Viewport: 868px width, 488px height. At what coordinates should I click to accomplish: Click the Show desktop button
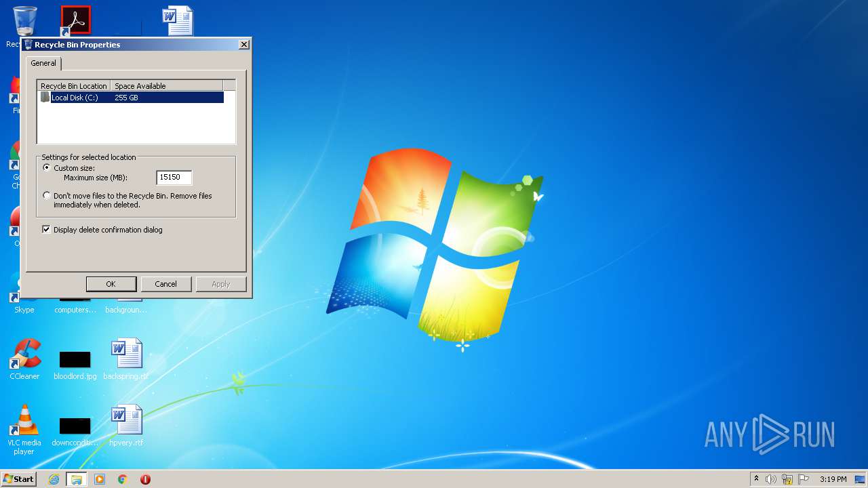tap(860, 479)
